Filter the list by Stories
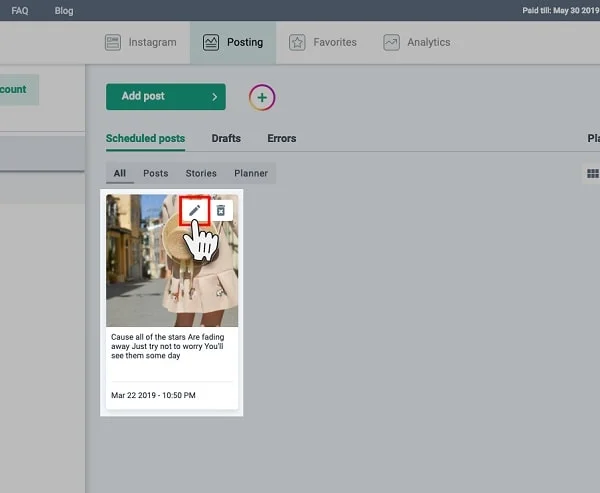The image size is (600, 493). (201, 173)
